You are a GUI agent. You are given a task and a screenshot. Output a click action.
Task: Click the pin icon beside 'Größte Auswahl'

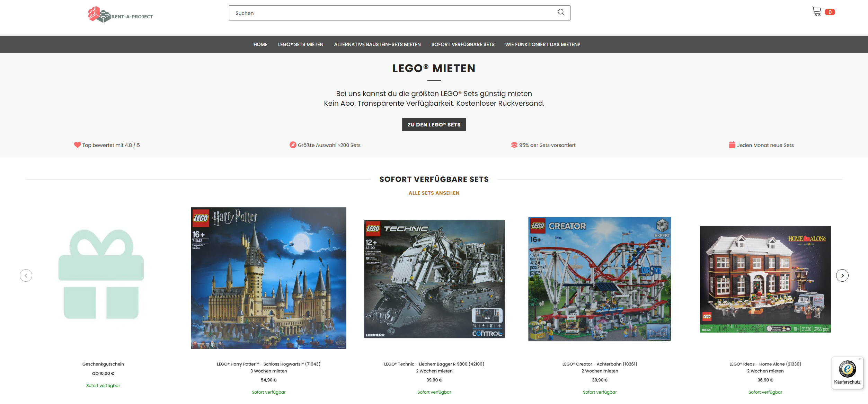[x=293, y=145]
